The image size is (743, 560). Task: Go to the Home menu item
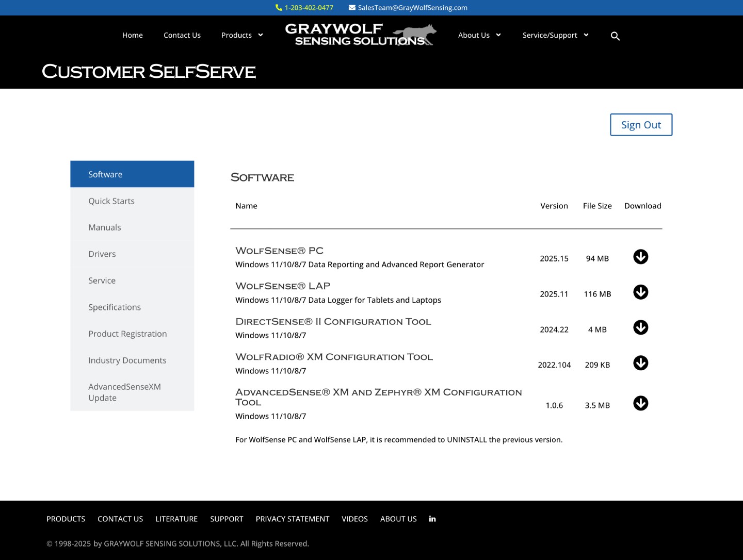[x=133, y=35]
